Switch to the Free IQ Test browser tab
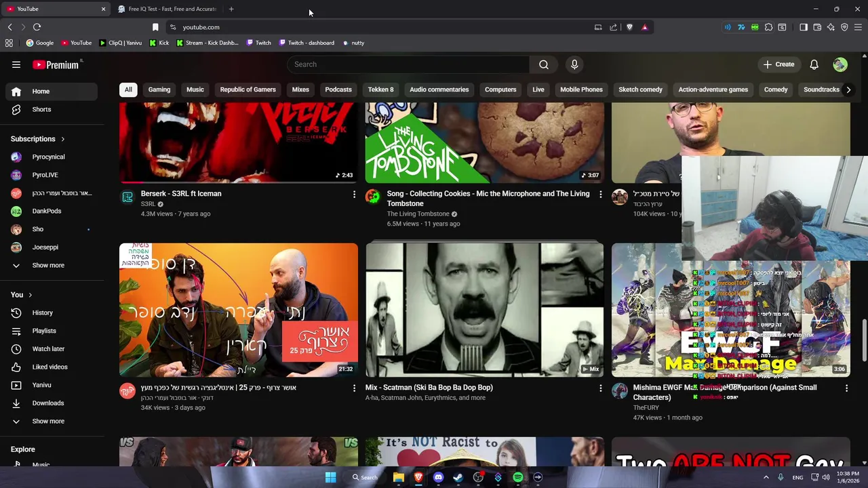Screen dimensions: 868x488 (168, 9)
